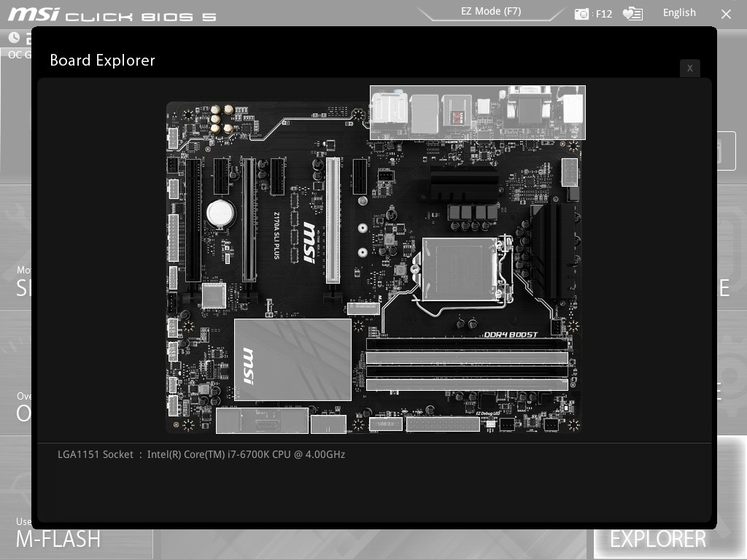Select the EZ Debug LED indicator
747x560 pixels.
490,424
